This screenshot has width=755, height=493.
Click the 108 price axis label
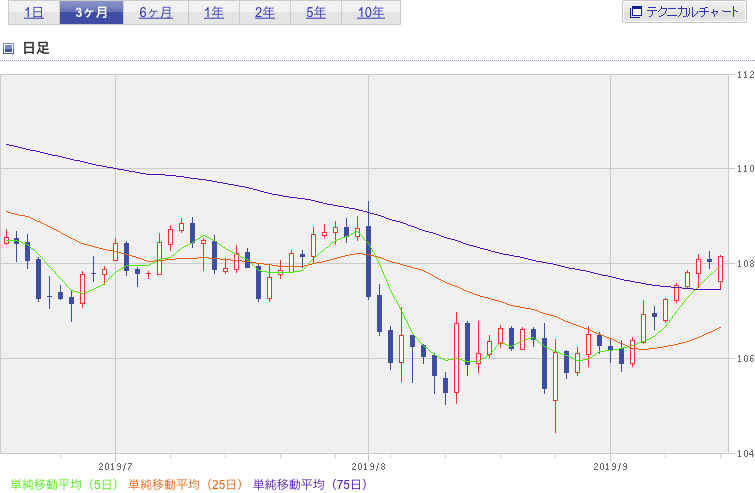[745, 263]
